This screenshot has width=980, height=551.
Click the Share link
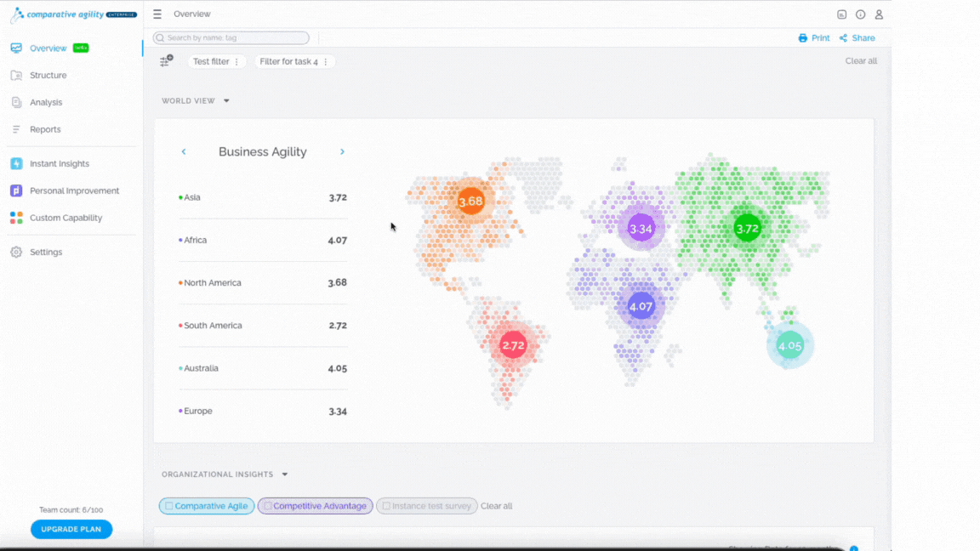(x=857, y=38)
